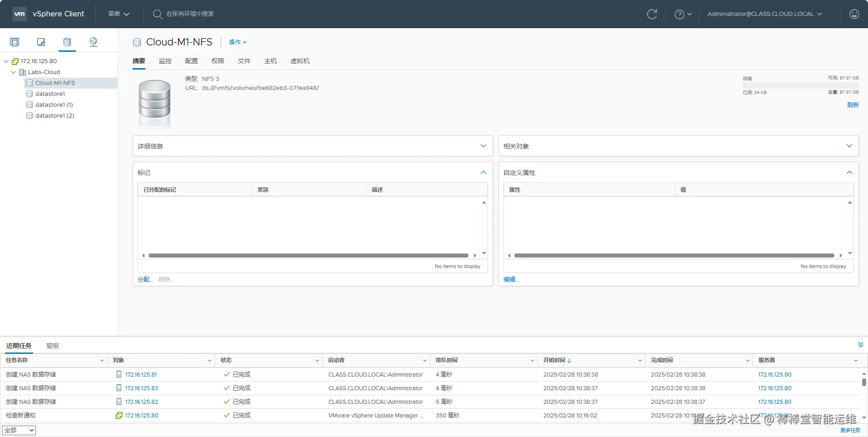
Task: Click the datastore1 (2) datastore icon
Action: (x=30, y=116)
